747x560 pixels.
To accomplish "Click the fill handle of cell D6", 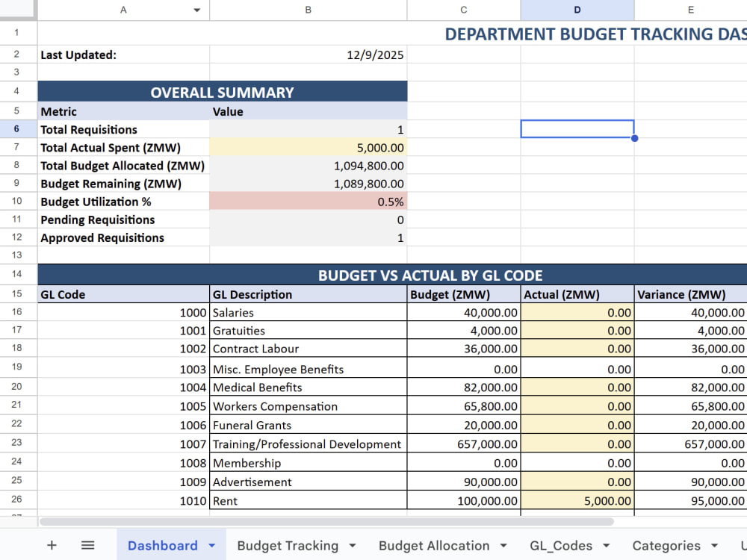I will 634,138.
